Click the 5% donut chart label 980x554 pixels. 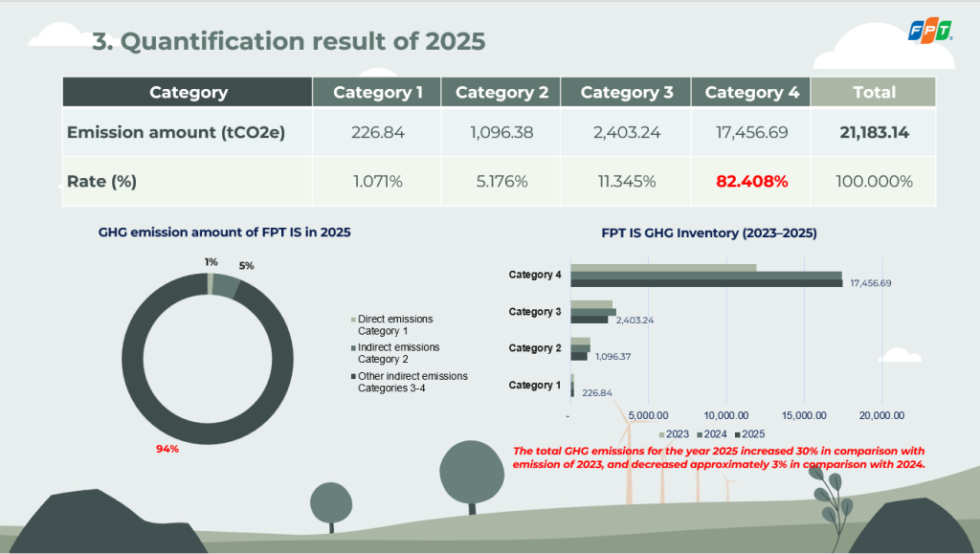[246, 265]
